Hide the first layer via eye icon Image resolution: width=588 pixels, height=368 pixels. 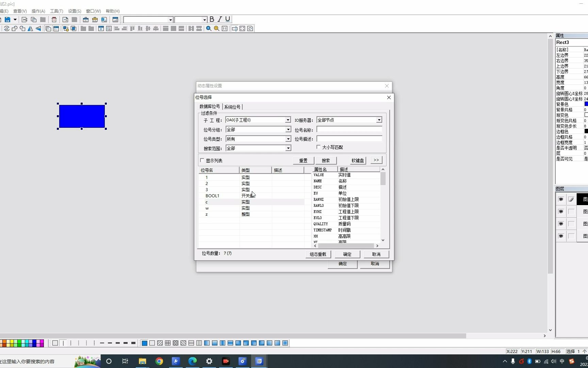click(x=561, y=199)
